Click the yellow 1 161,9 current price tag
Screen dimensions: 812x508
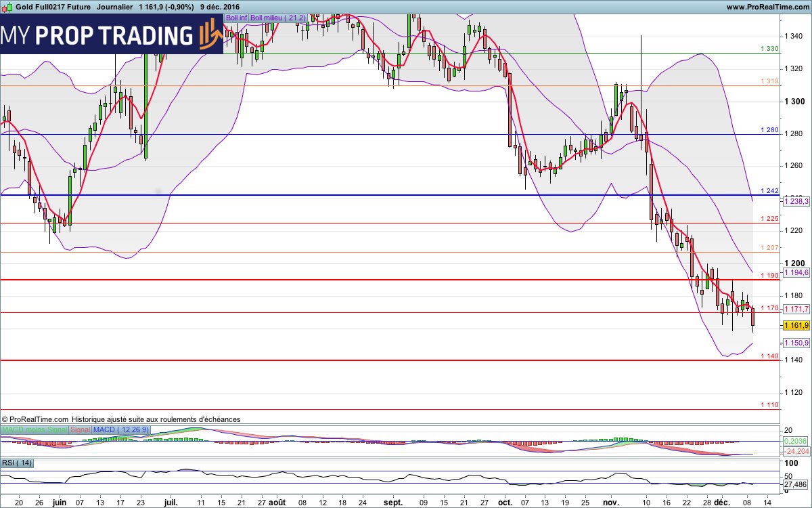click(796, 326)
